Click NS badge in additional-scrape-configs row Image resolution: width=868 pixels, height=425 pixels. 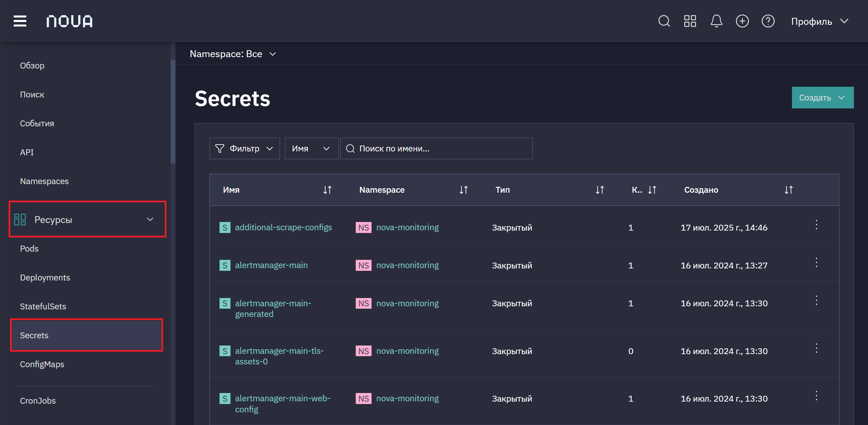click(x=364, y=227)
